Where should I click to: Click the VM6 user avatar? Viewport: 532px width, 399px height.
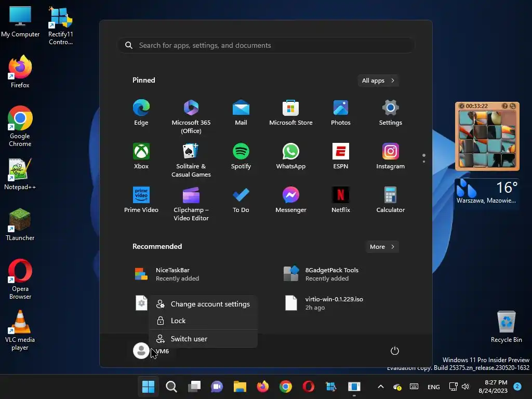click(141, 351)
